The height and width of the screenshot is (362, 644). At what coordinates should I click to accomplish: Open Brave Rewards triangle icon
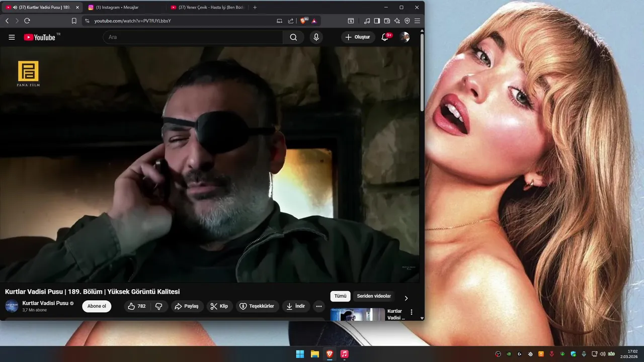(x=314, y=21)
